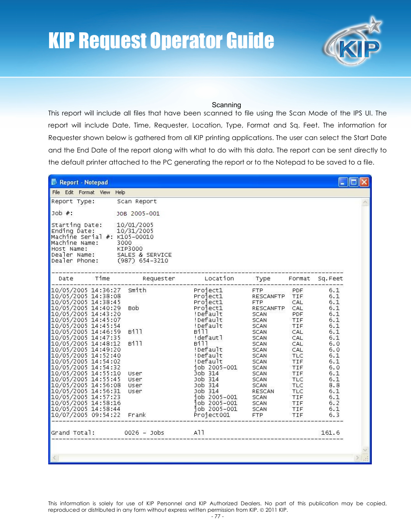Click the 'KIP Request Operator Guide' title
The height and width of the screenshot is (532, 411).
(161, 41)
